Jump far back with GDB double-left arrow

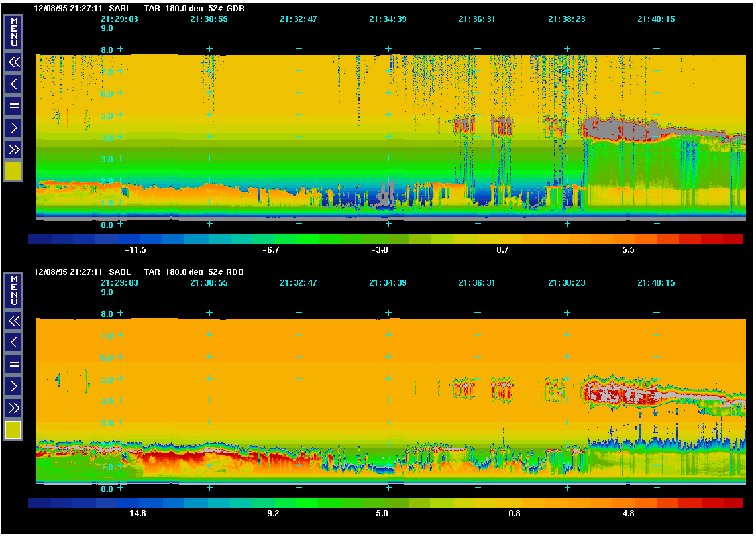13,62
